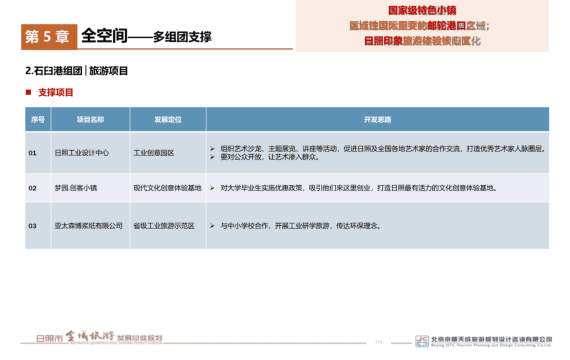Click the 现代文化创意体验基地 cell
This screenshot has height=360, width=570.
[x=168, y=188]
